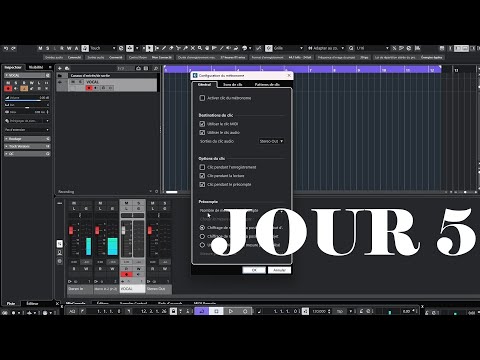The image size is (480, 360).
Task: Select the Scissors split tool
Action: (x=178, y=49)
